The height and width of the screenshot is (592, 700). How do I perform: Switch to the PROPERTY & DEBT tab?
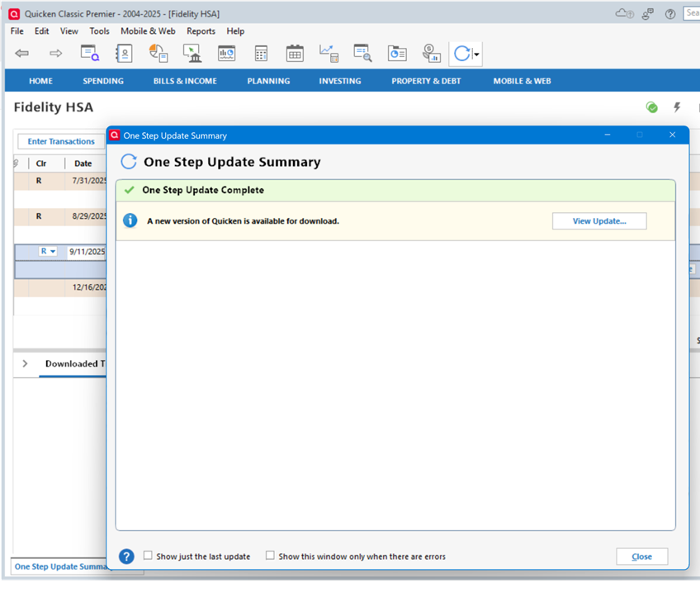(426, 81)
